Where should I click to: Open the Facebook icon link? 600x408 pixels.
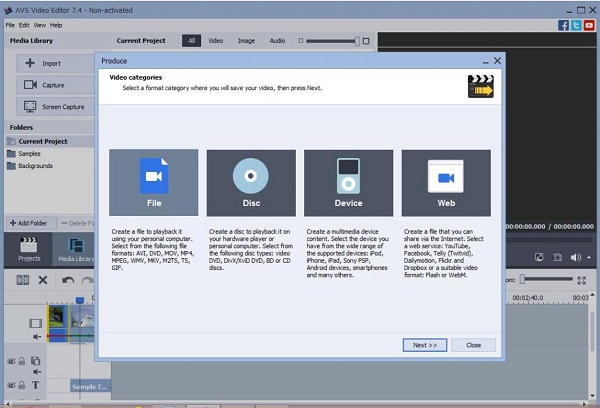pos(563,25)
